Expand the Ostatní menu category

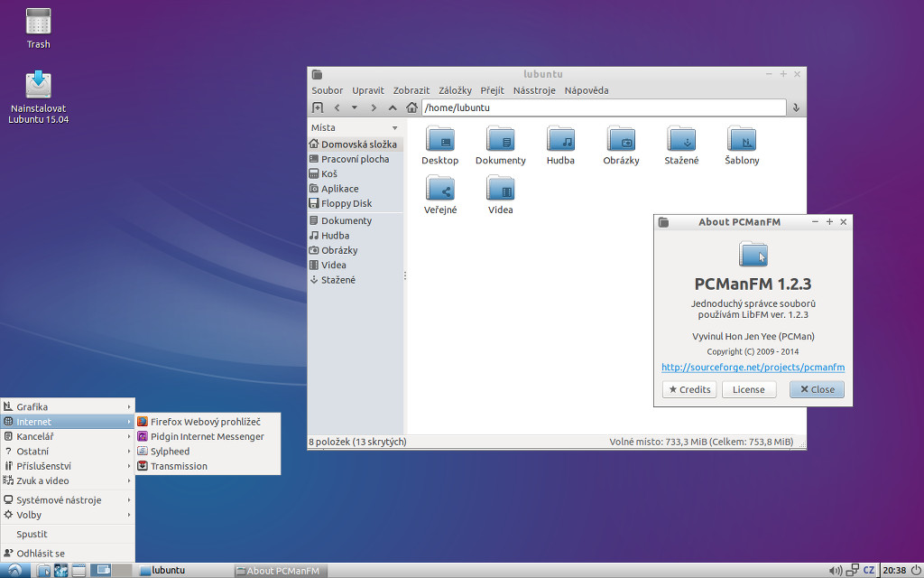[x=67, y=451]
